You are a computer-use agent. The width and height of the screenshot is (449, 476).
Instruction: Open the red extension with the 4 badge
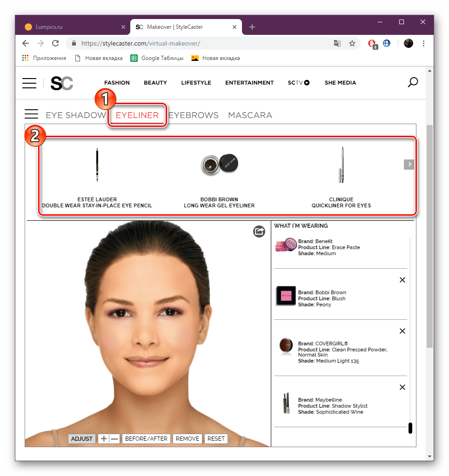click(372, 44)
